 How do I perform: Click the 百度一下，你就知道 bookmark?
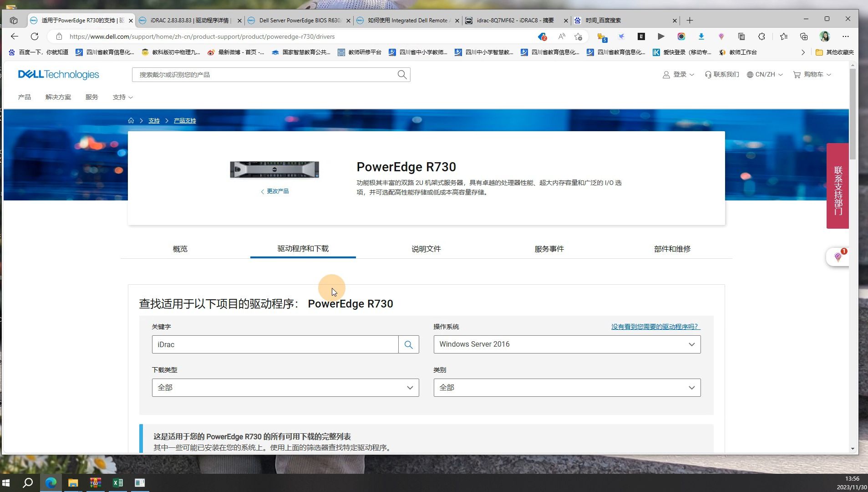coord(39,52)
